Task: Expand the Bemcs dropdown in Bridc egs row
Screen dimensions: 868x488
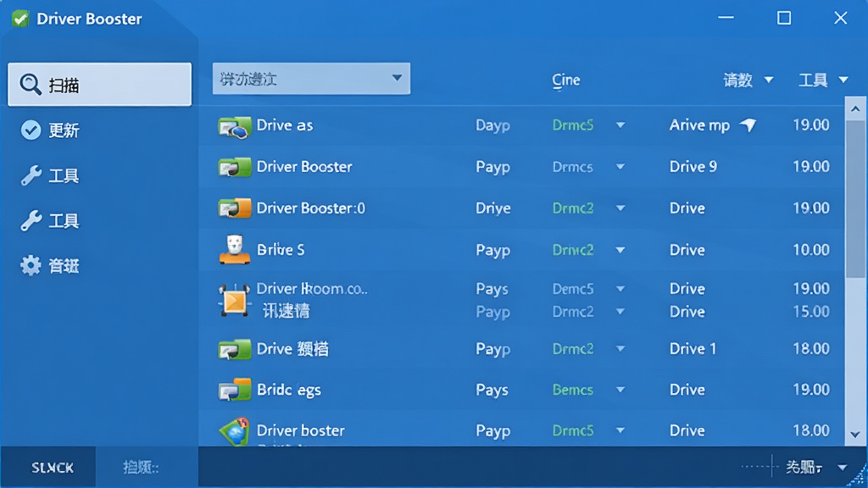Action: point(620,390)
